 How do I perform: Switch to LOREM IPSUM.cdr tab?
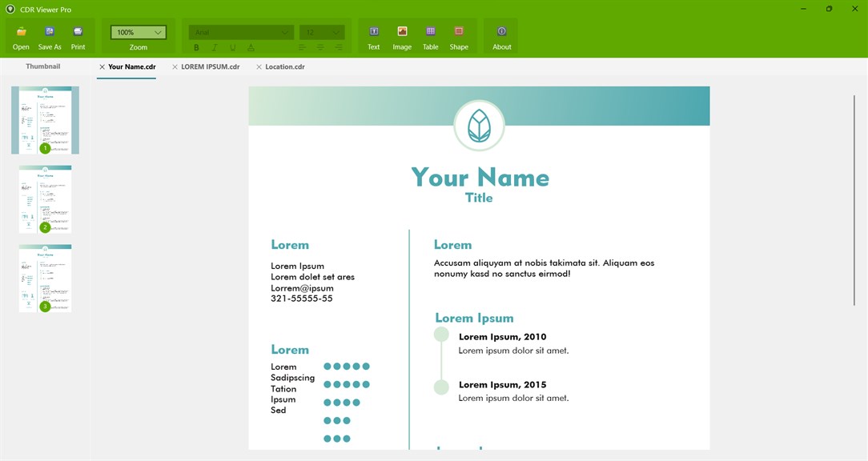(211, 66)
